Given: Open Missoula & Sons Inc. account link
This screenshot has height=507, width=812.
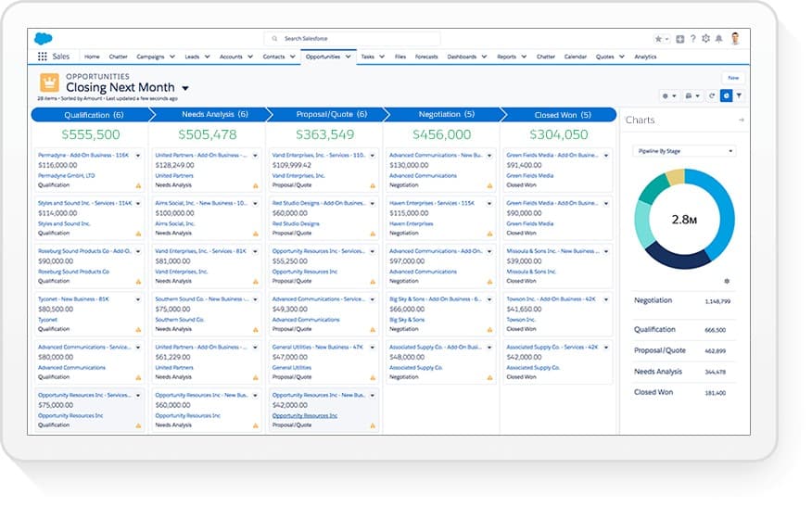Looking at the screenshot, I should 531,272.
